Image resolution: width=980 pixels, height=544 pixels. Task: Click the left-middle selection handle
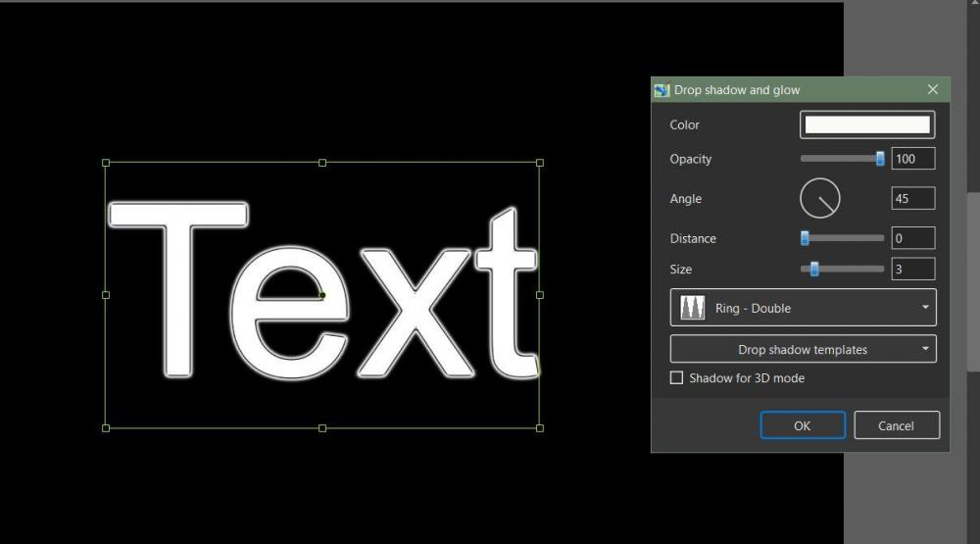click(106, 295)
